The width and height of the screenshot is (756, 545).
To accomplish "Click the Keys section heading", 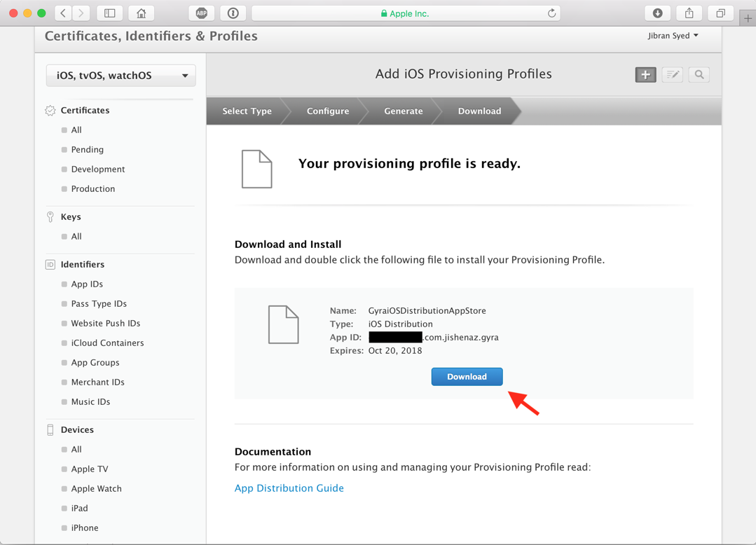I will (x=71, y=217).
